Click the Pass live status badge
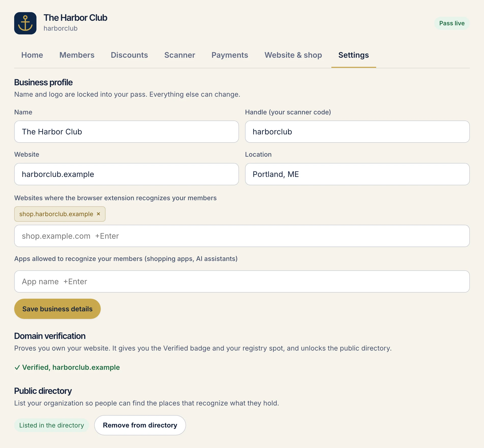 [452, 23]
